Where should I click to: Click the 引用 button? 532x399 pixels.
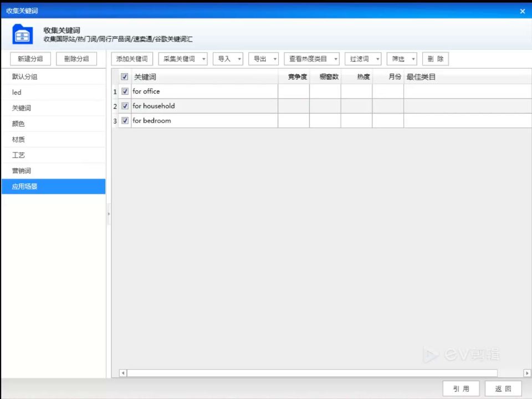461,388
